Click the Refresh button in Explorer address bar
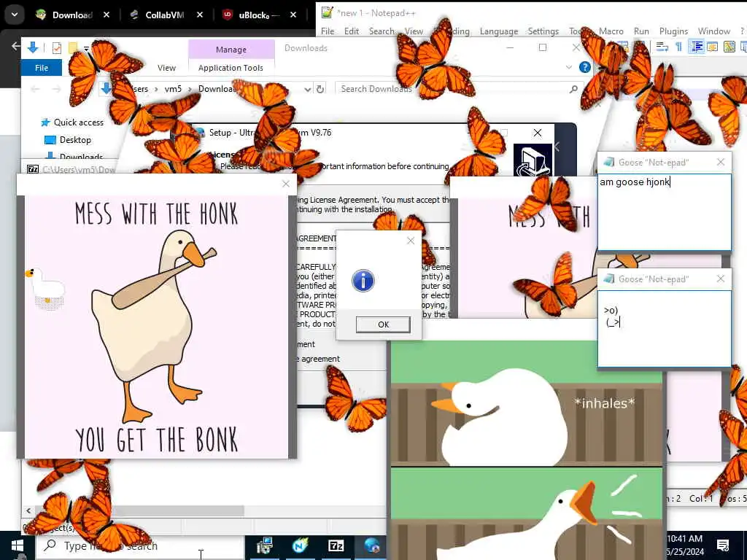 pyautogui.click(x=320, y=89)
